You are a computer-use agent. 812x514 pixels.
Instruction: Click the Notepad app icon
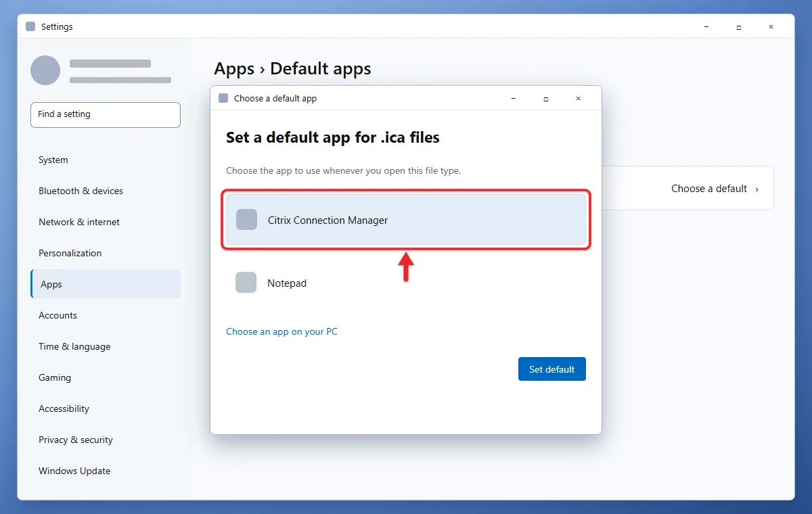[x=246, y=283]
